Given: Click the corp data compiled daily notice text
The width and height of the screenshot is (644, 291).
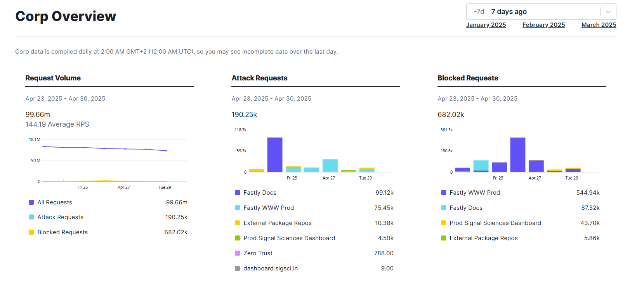Looking at the screenshot, I should (177, 52).
